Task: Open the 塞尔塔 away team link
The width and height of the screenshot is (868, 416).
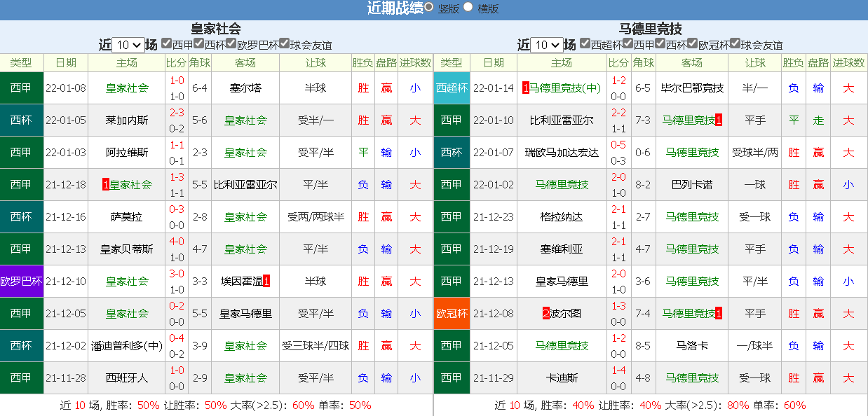Action: 245,88
